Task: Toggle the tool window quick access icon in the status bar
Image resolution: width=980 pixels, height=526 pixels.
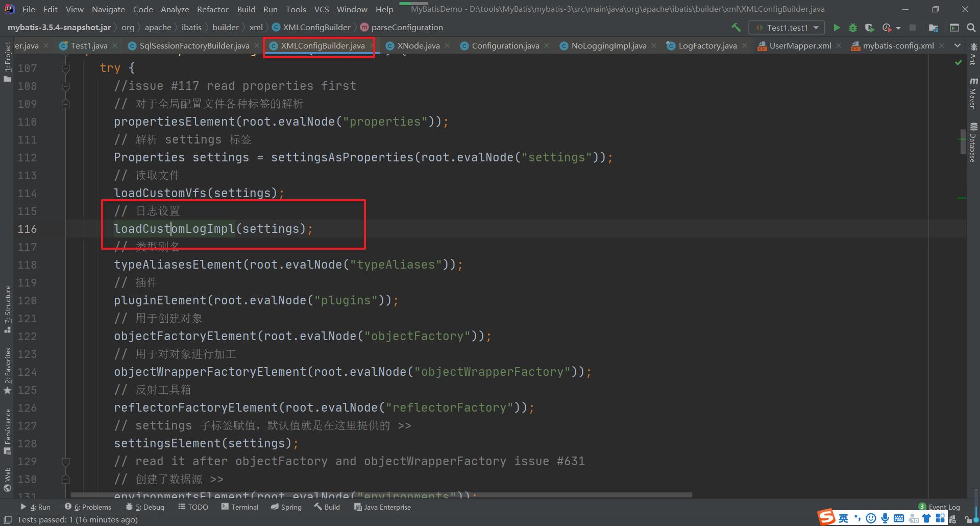Action: 8,519
